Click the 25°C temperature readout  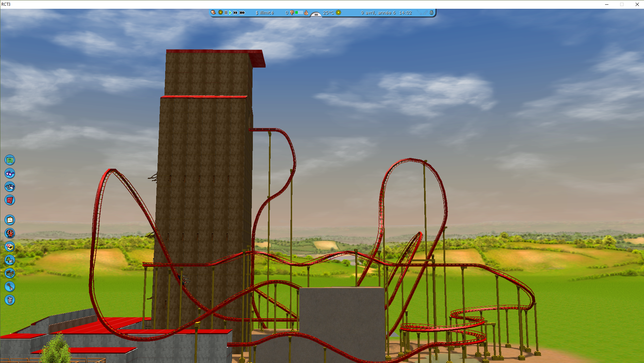(x=328, y=13)
